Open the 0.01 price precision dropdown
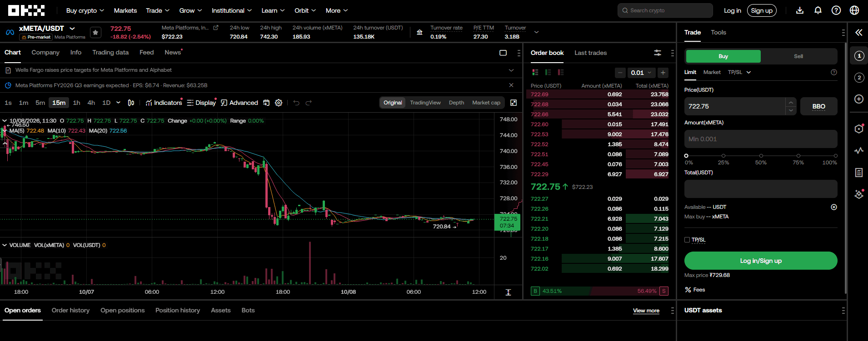868x341 pixels. (x=641, y=73)
